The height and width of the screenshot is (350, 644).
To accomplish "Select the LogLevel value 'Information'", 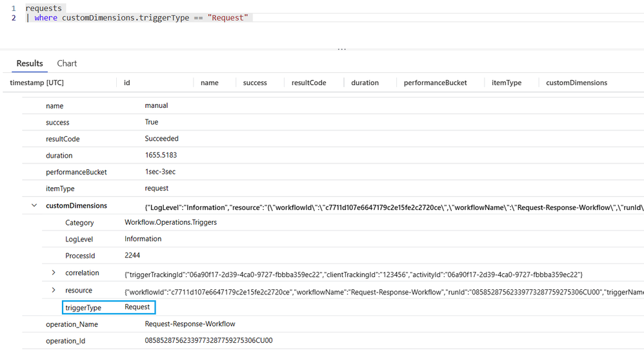I will point(143,239).
